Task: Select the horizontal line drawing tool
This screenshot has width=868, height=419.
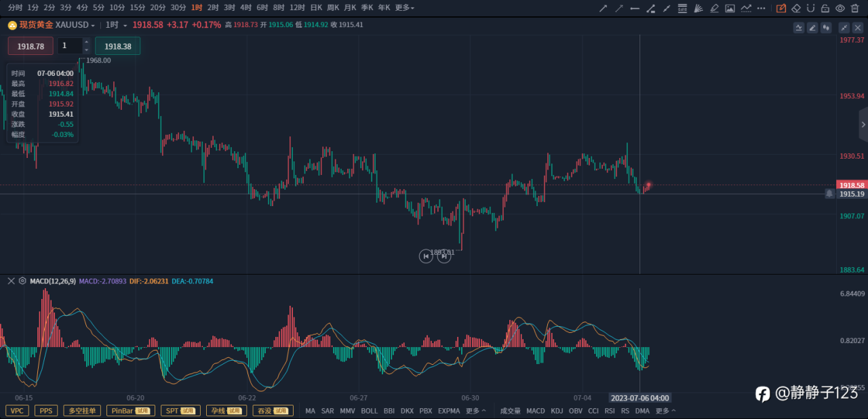Action: coord(635,8)
